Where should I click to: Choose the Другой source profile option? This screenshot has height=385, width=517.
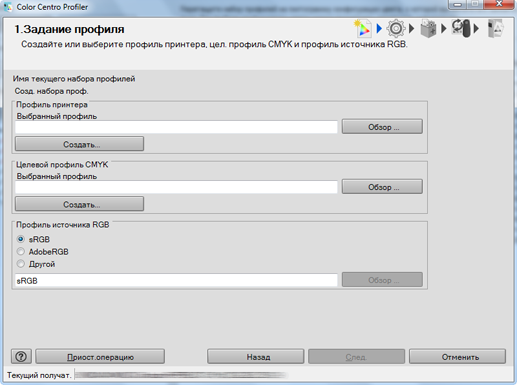(x=21, y=264)
